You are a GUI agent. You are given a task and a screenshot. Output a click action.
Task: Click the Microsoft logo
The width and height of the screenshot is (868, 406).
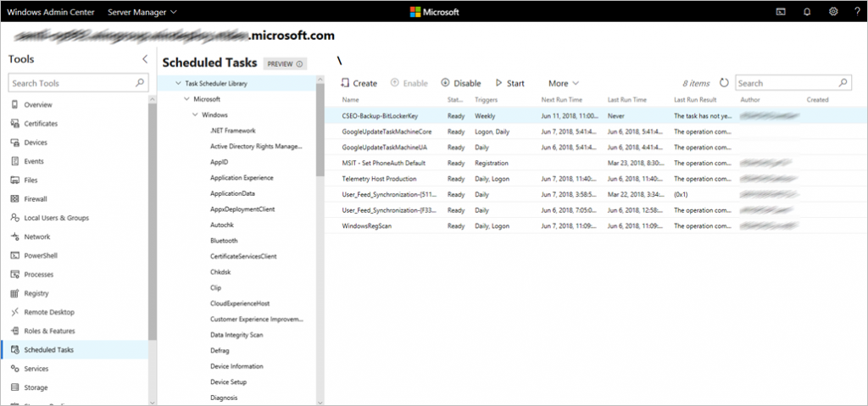pyautogui.click(x=434, y=12)
